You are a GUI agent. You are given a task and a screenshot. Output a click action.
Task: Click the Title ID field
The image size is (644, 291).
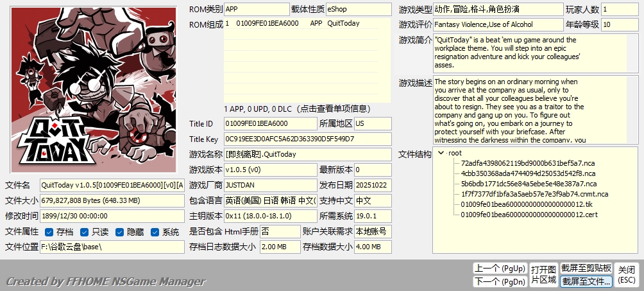tap(269, 123)
